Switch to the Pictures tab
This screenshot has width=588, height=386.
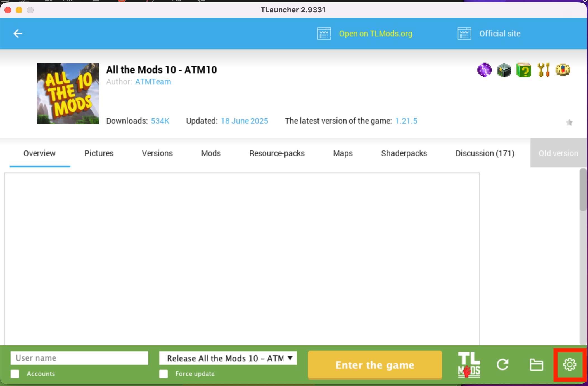[x=99, y=153]
